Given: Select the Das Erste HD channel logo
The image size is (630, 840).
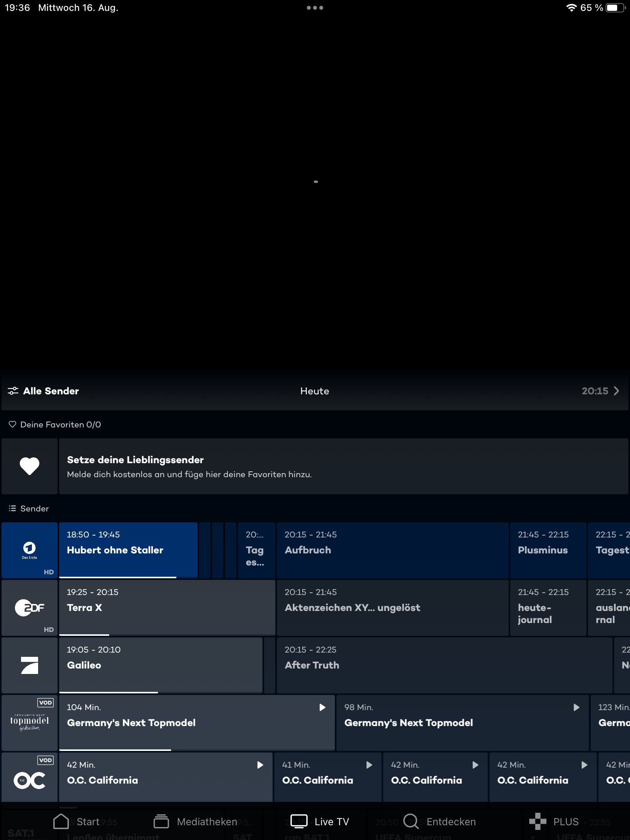Looking at the screenshot, I should tap(30, 550).
